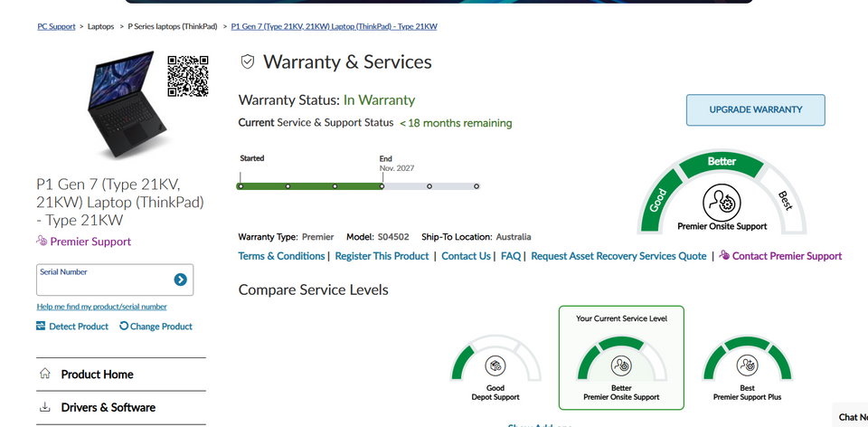Click the Better Premier Onsite Support gauge icon

click(621, 365)
